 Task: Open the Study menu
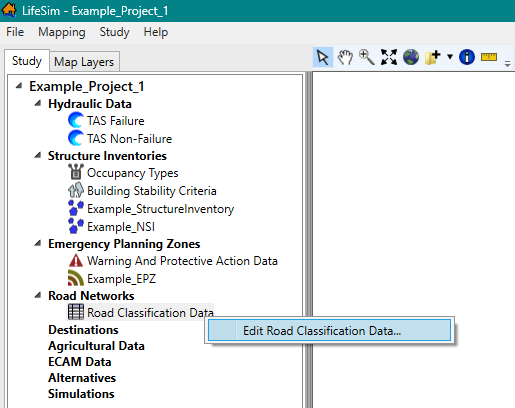(114, 32)
